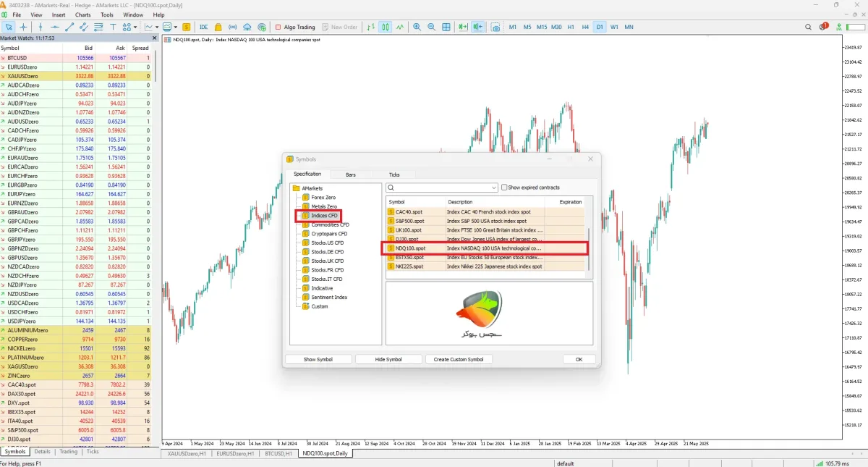Open the IDE MetaEditor

(203, 27)
